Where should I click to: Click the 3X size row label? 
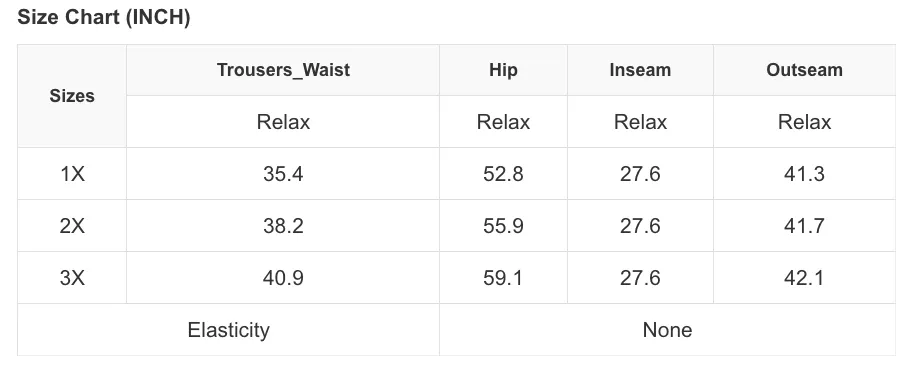tap(72, 278)
